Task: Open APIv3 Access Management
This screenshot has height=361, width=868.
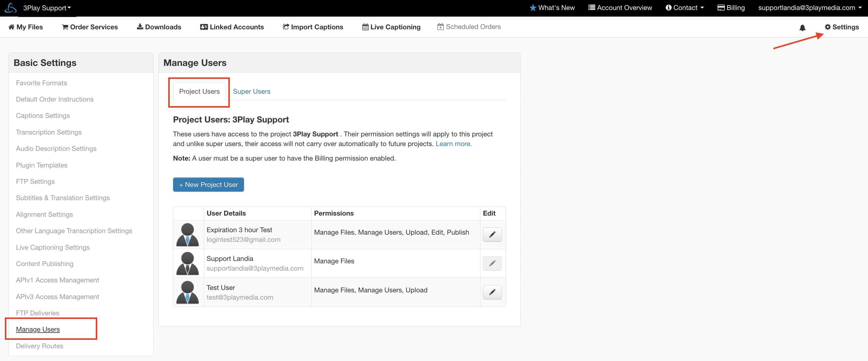Action: (57, 297)
